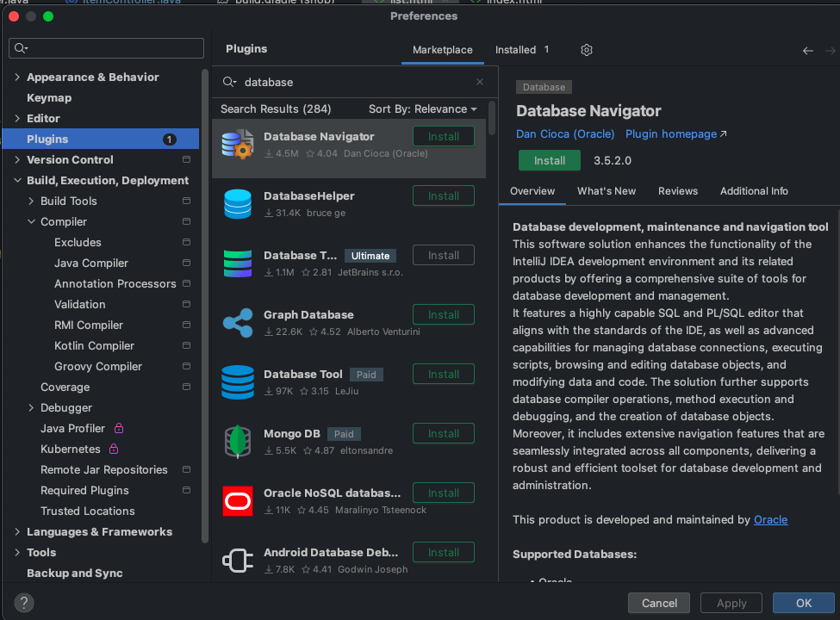Screen dimensions: 840x620
Task: Click the green Install button in details
Action: [549, 161]
